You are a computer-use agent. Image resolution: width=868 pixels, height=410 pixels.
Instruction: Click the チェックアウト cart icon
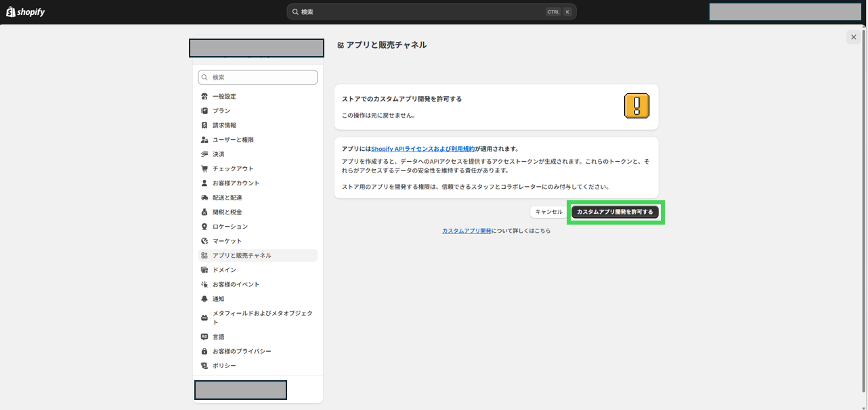tap(204, 168)
